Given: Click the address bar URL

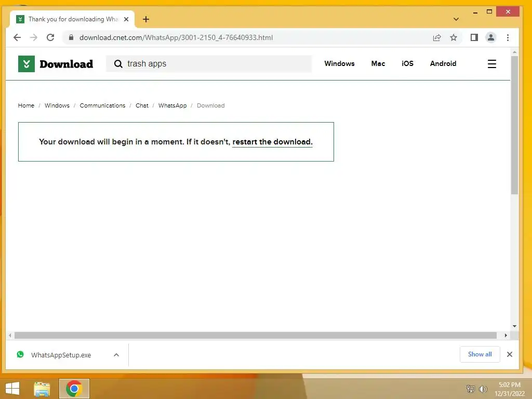Looking at the screenshot, I should 176,37.
